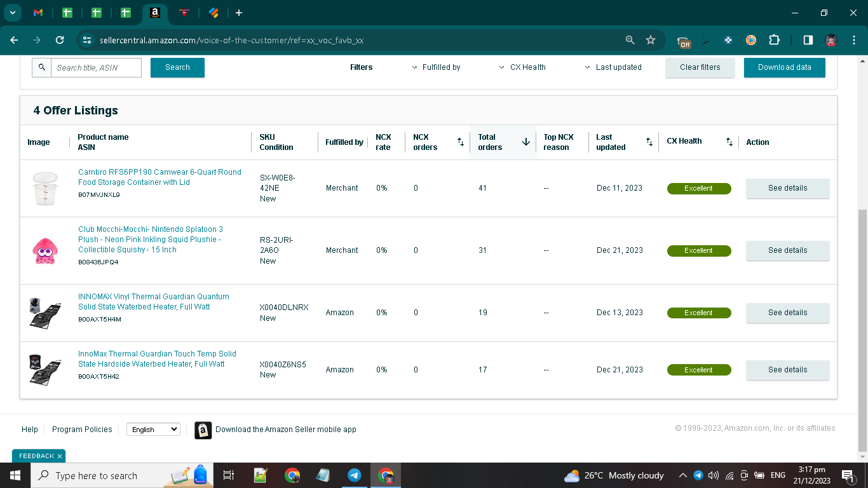Viewport: 868px width, 488px height.
Task: Switch to the active Amazon Seller Central tab
Action: pyautogui.click(x=154, y=13)
